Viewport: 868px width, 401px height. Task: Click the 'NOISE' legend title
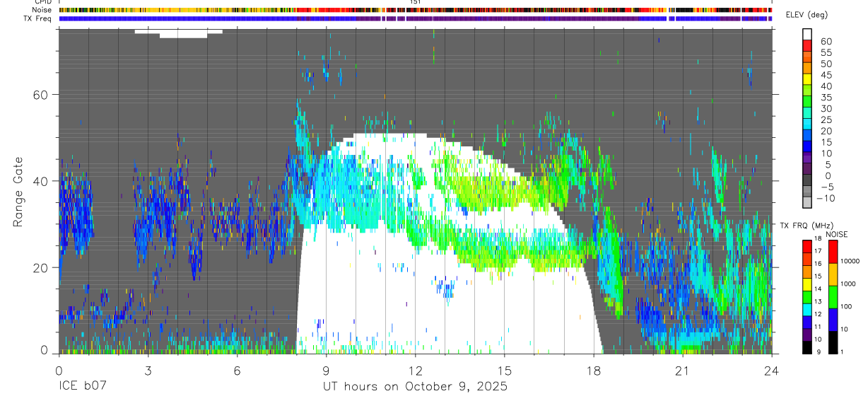click(x=835, y=234)
